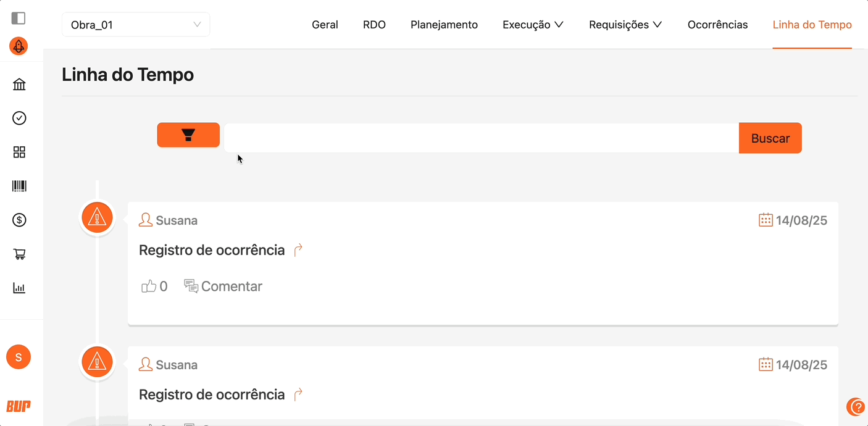Screen dimensions: 868x426
Task: Select the grid dashboard sidebar icon
Action: tap(19, 152)
